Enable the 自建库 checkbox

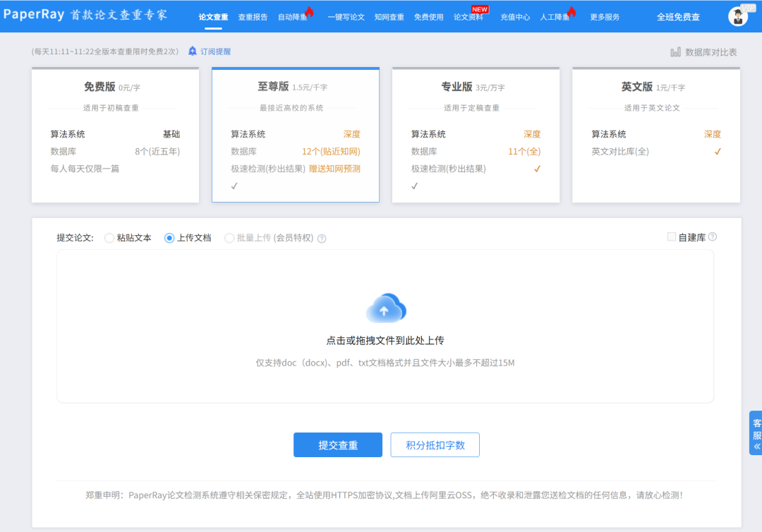coord(672,237)
